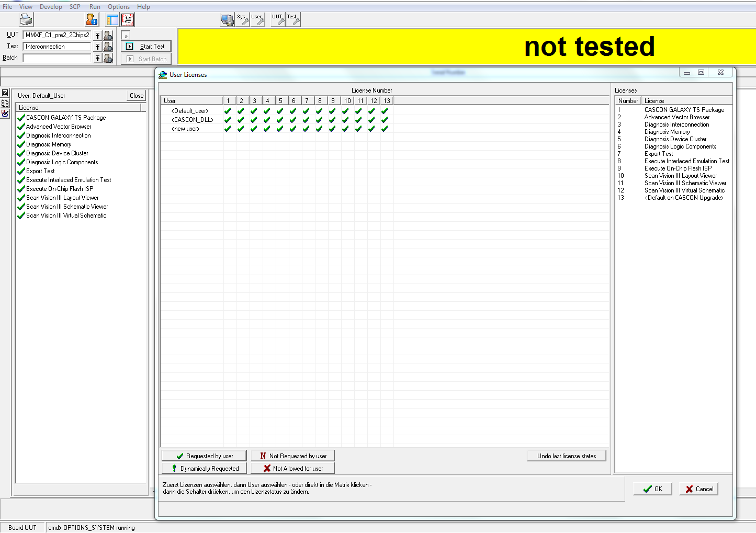The height and width of the screenshot is (533, 756).
Task: Close the Default_User license panel
Action: pos(137,96)
